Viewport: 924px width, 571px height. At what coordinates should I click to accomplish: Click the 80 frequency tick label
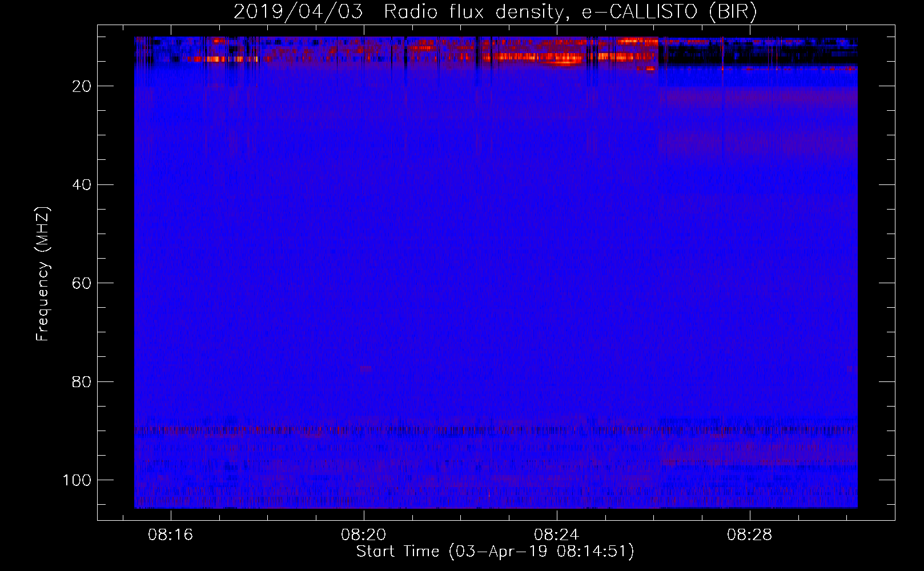(82, 381)
